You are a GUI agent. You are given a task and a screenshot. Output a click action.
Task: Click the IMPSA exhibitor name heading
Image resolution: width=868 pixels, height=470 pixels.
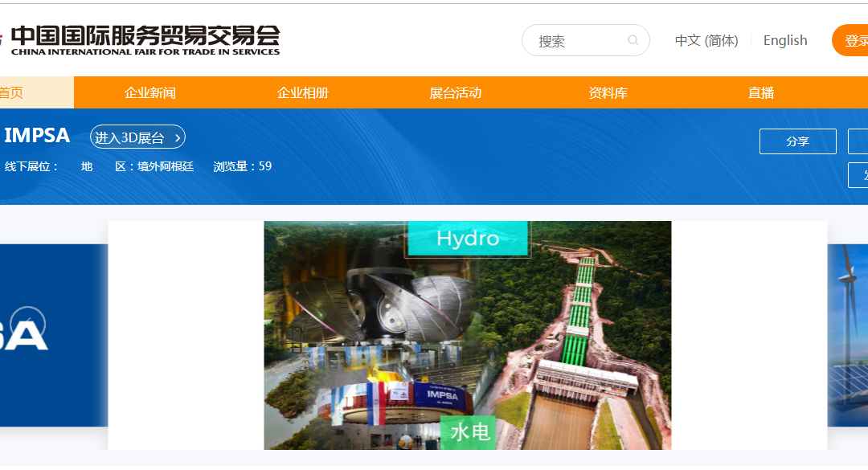point(37,136)
